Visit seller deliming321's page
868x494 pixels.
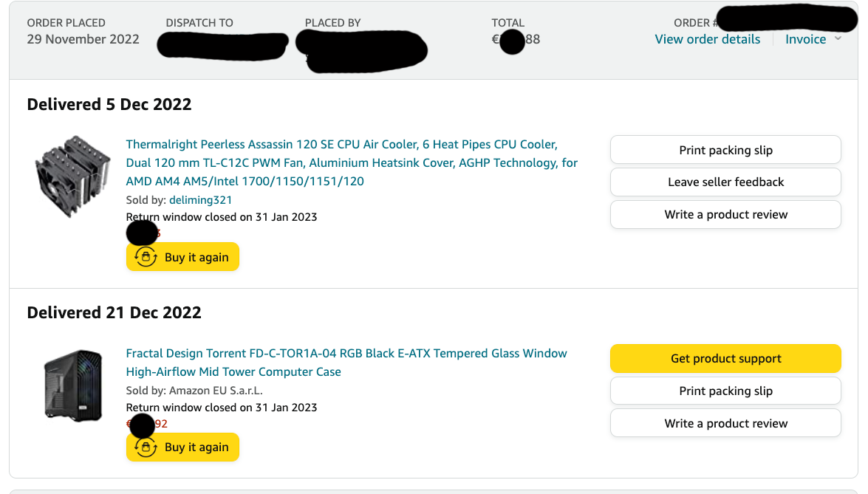[x=201, y=199]
